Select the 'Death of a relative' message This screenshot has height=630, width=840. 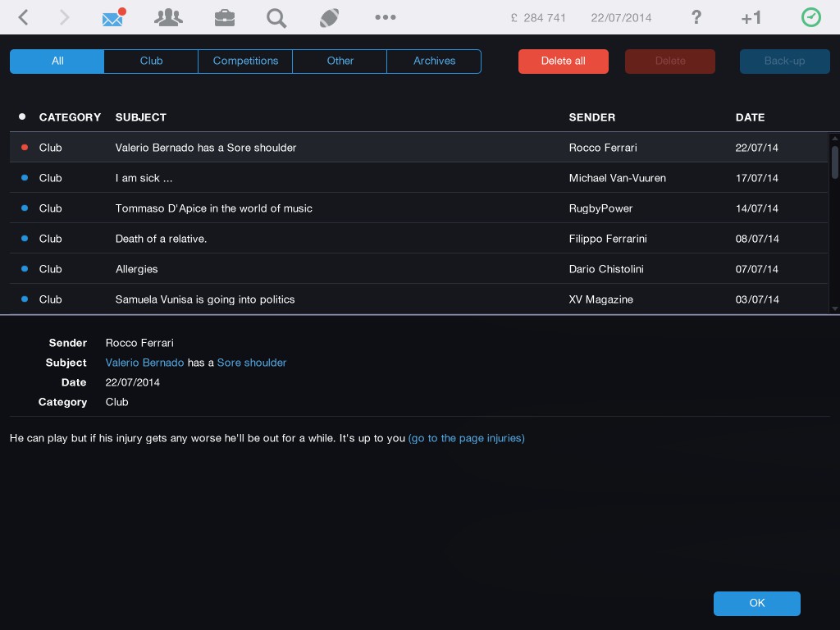click(161, 239)
